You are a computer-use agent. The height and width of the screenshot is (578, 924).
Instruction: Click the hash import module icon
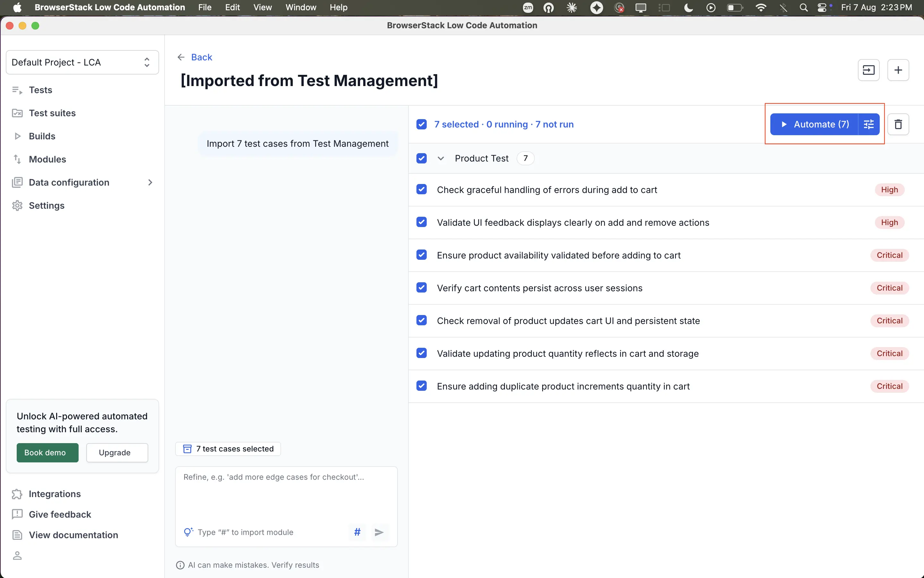coord(357,532)
